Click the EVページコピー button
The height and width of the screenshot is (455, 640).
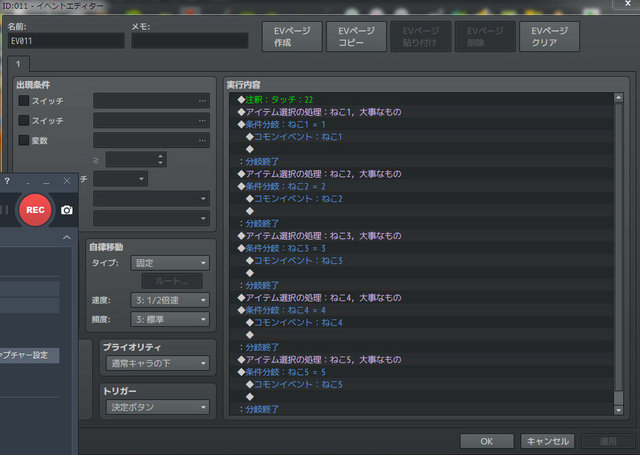tap(356, 37)
